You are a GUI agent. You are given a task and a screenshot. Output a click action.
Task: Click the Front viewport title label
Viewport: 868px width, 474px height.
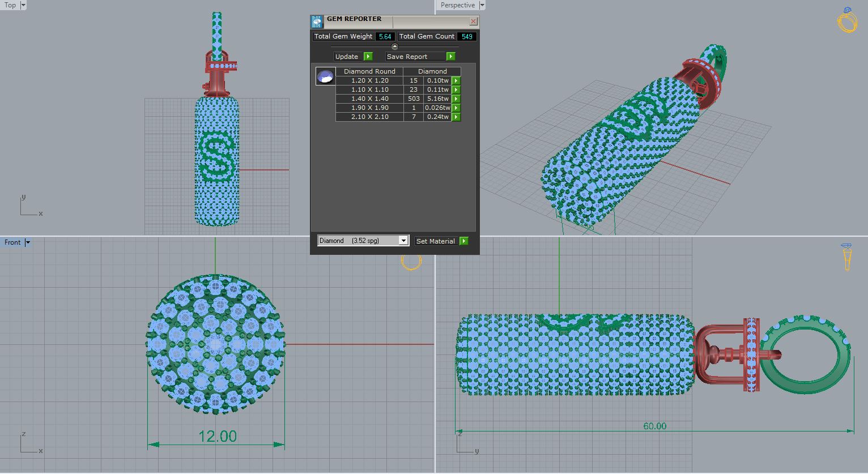point(12,242)
